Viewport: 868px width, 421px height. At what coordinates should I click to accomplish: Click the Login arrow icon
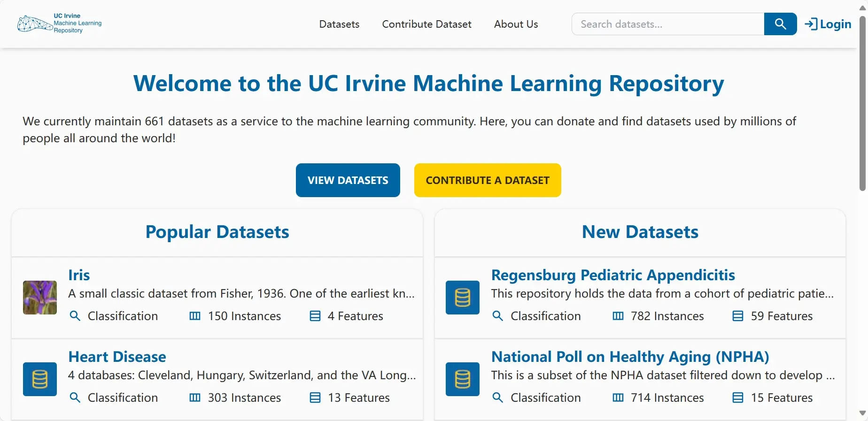[811, 24]
